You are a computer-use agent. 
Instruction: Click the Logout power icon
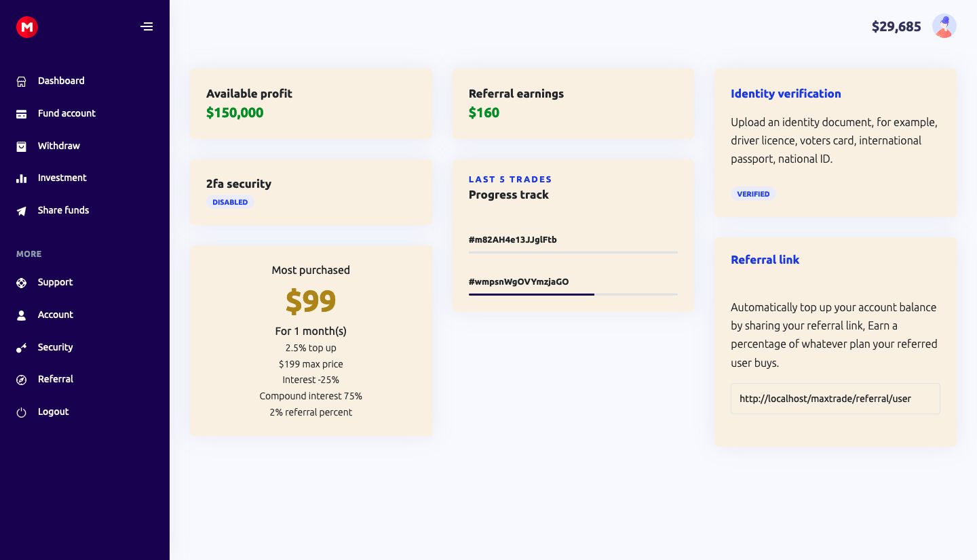click(22, 412)
